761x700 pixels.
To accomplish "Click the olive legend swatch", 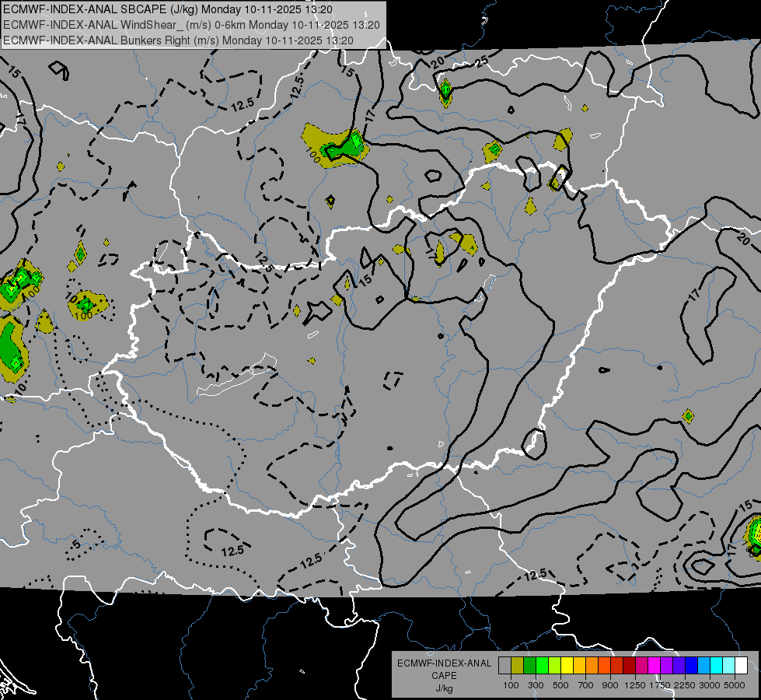I will (x=518, y=665).
